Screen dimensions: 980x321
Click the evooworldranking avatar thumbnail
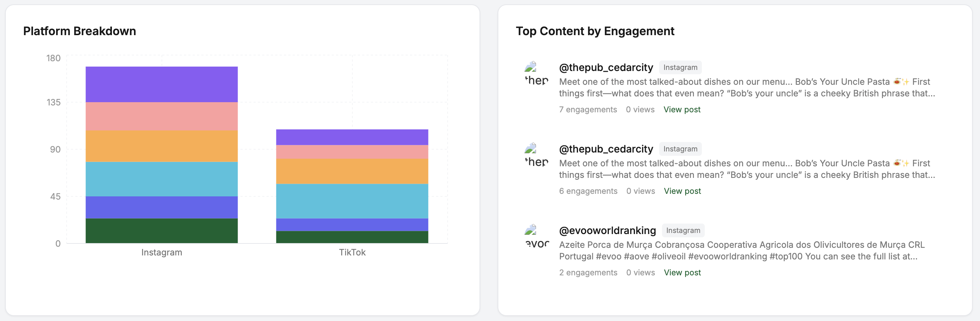[536, 237]
